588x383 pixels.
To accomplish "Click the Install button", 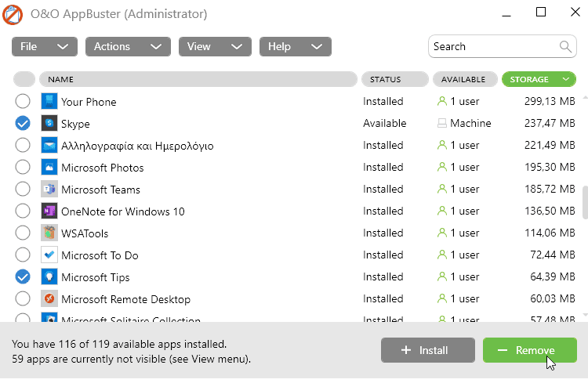I will point(428,350).
